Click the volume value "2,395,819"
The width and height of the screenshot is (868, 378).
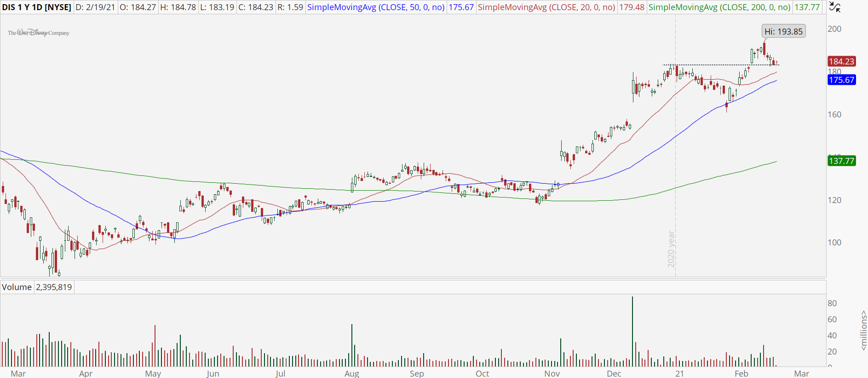(54, 287)
